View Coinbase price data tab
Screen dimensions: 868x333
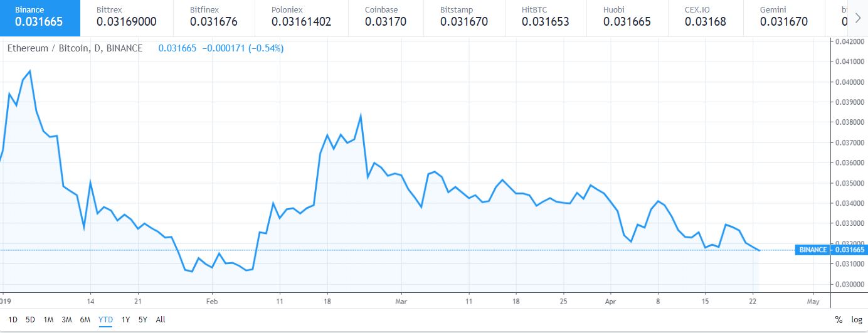(x=385, y=17)
